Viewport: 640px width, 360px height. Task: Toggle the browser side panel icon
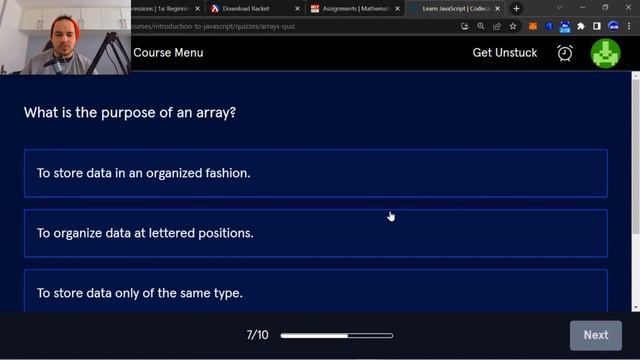pos(597,26)
